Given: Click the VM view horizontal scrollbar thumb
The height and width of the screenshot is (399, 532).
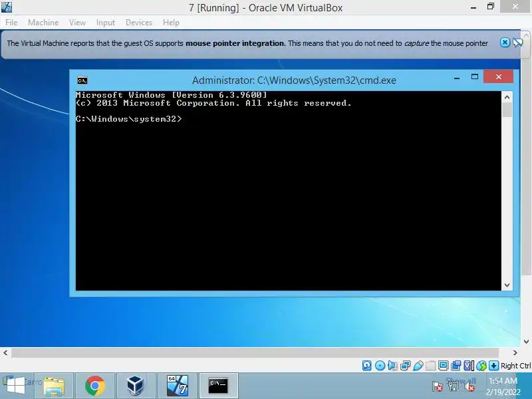Looking at the screenshot, I should pos(255,352).
